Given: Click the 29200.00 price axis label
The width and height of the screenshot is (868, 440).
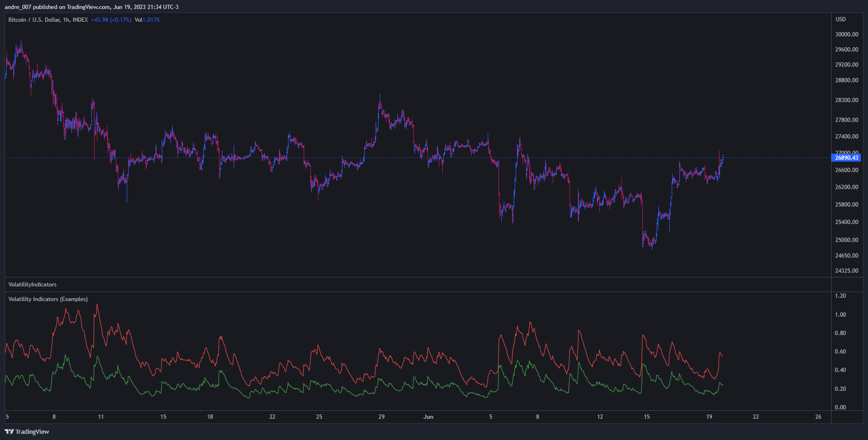Looking at the screenshot, I should 847,65.
